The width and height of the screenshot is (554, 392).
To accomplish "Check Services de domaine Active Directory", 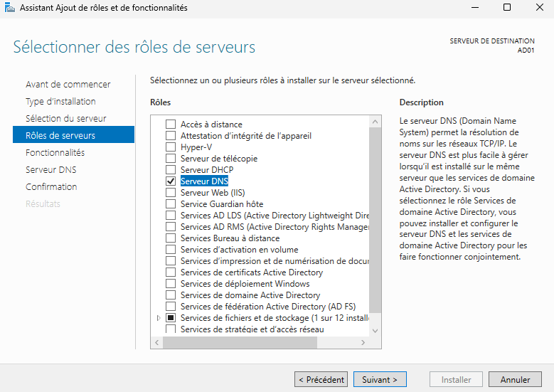I will coord(171,295).
